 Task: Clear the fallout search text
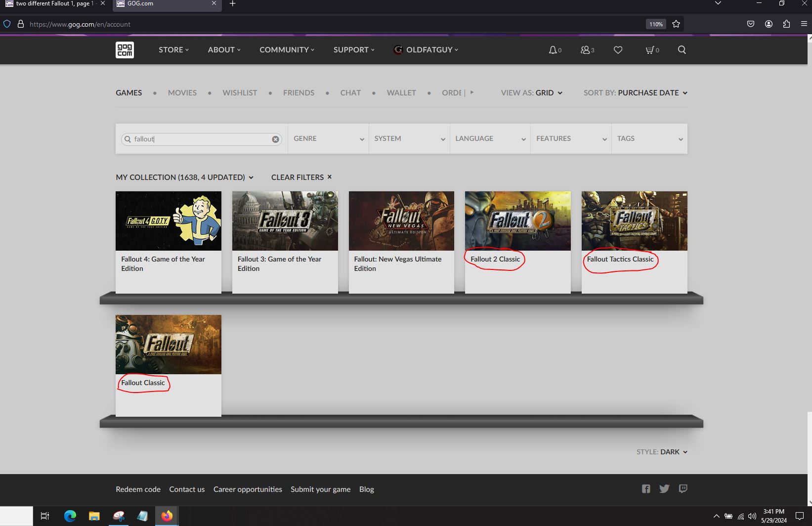click(x=275, y=139)
